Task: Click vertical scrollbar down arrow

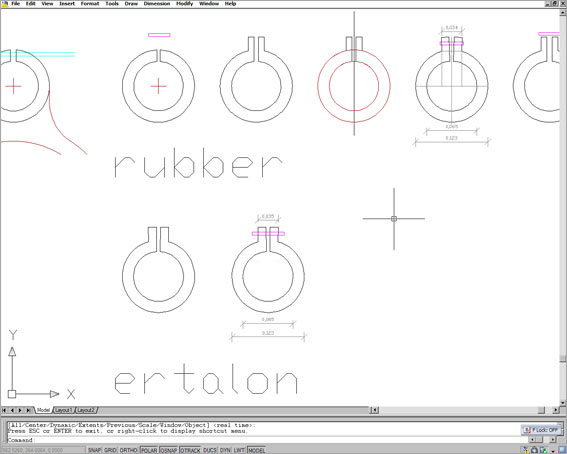Action: tap(563, 402)
